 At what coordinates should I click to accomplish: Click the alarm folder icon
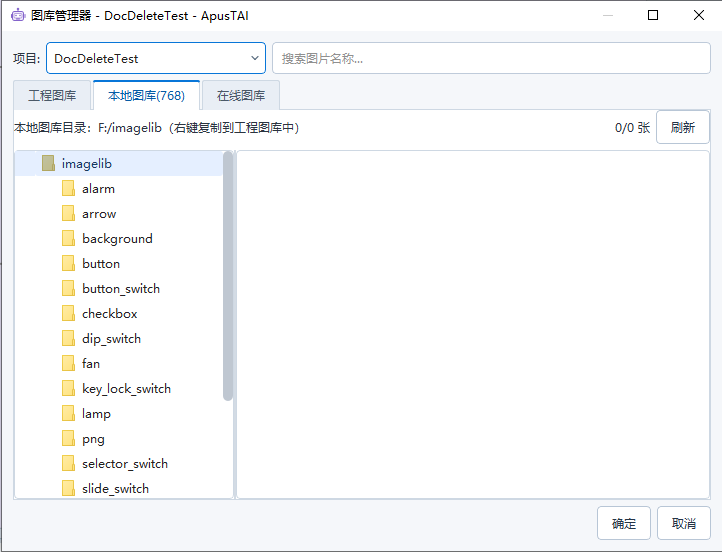pos(69,188)
